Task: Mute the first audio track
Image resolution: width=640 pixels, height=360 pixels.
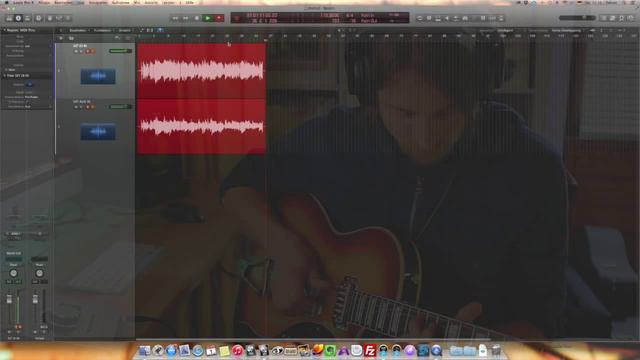Action: (x=76, y=51)
